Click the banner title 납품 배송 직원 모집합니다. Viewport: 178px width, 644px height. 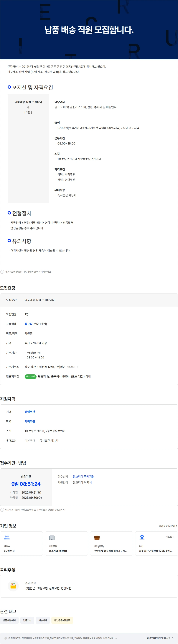89,29
